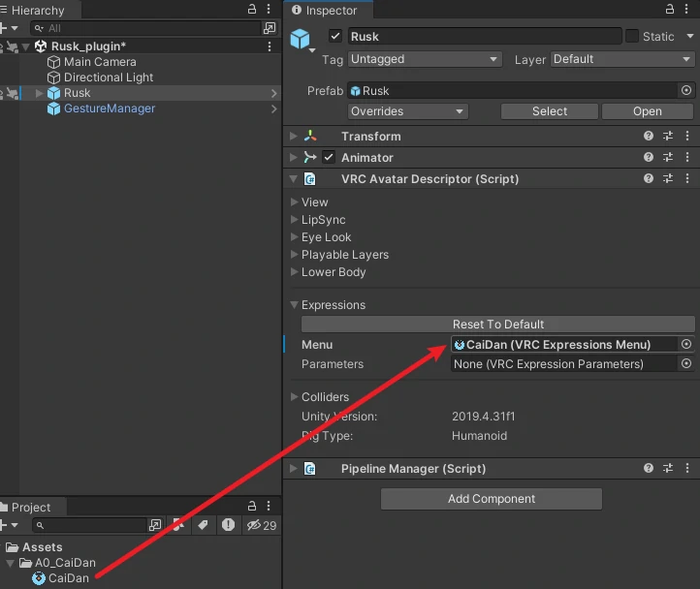The image size is (700, 589).
Task: Open Animator component preset settings icon
Action: [x=668, y=158]
